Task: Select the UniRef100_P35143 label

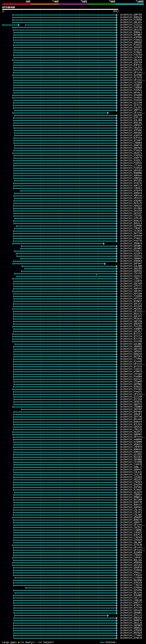Action: pos(131,575)
